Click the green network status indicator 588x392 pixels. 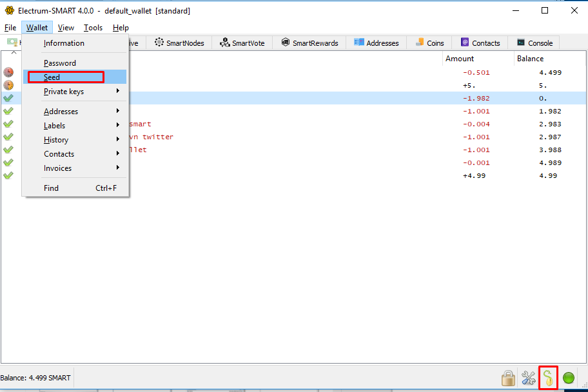click(569, 378)
